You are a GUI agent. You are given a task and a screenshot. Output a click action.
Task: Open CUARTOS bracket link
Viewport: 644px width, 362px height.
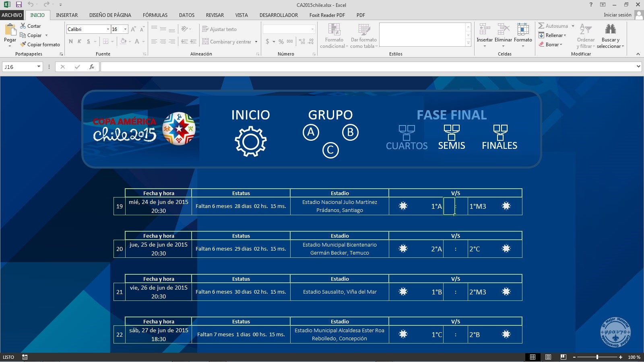click(x=407, y=138)
